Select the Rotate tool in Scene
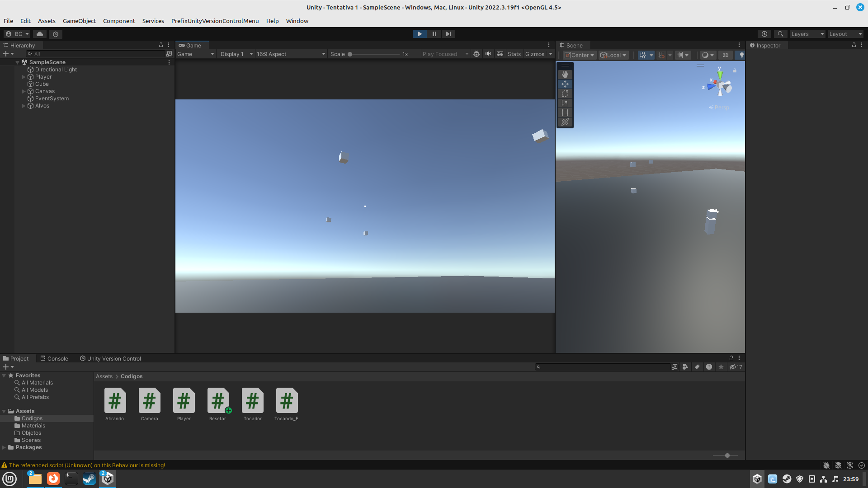This screenshot has width=868, height=488. click(565, 94)
